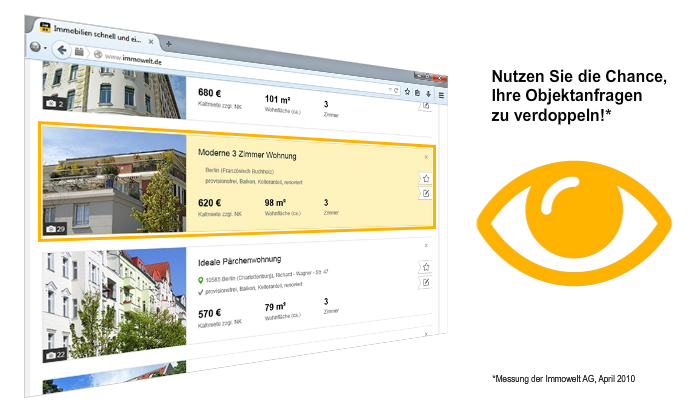Add a note to Ideale Pärchenwohnung listing

426,283
